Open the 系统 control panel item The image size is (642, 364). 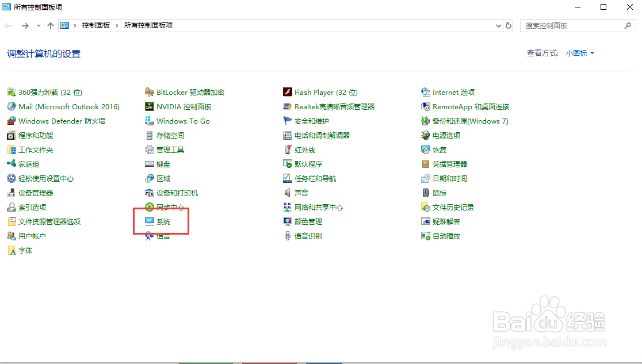(x=163, y=221)
